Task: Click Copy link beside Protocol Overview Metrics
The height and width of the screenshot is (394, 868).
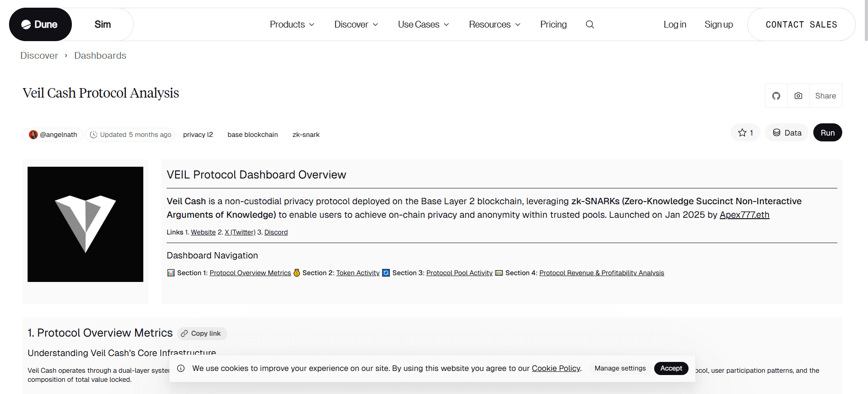Action: tap(202, 333)
